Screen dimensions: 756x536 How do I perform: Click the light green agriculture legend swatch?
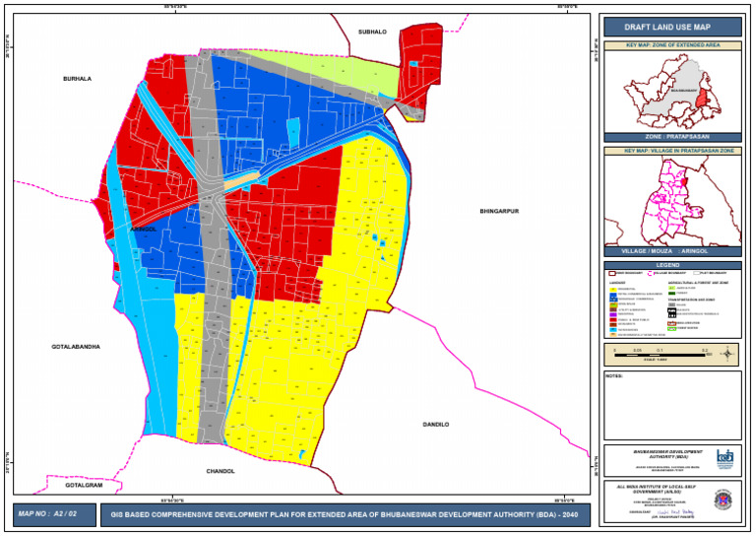[671, 288]
